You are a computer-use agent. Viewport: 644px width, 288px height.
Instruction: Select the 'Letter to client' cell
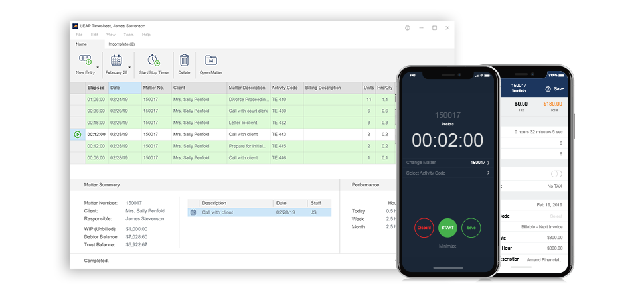[x=248, y=123]
